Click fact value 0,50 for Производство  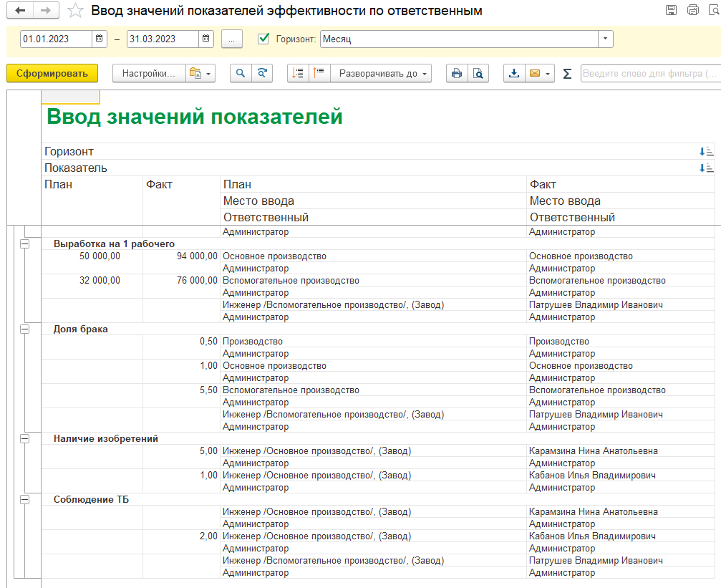tap(209, 342)
